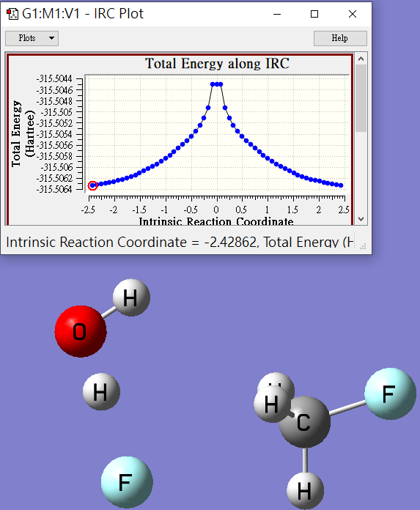Click the Help button

340,38
